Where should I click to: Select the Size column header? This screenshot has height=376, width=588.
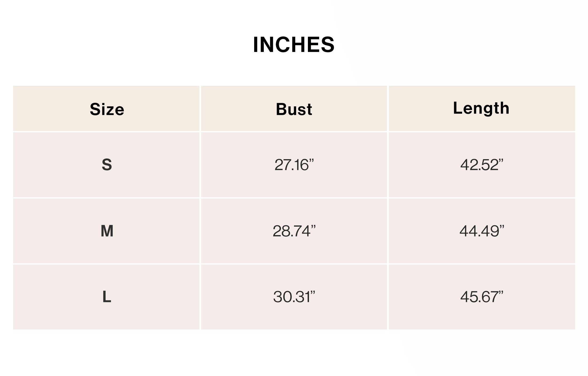pyautogui.click(x=107, y=109)
